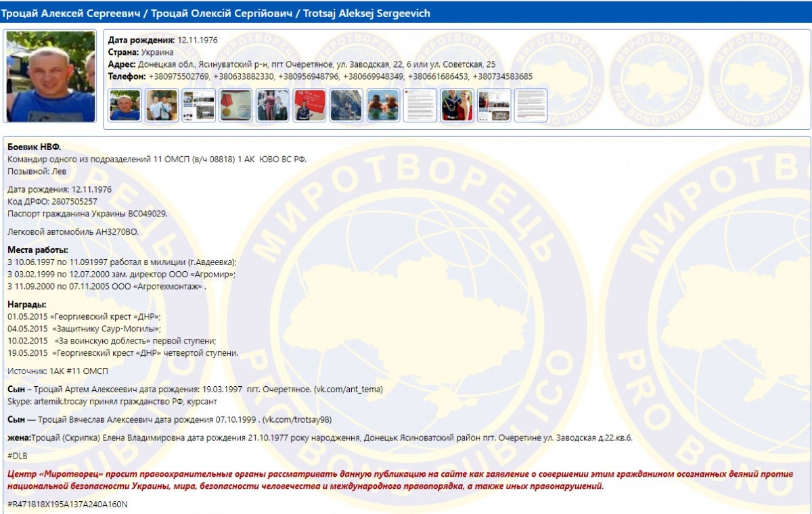Click the #R471818X195A137A240A160N tag
Screen dimensions: 812x514
pos(67,505)
